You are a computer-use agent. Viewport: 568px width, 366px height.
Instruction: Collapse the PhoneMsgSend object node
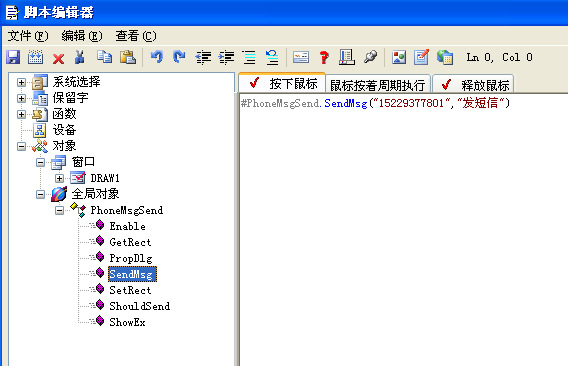59,210
